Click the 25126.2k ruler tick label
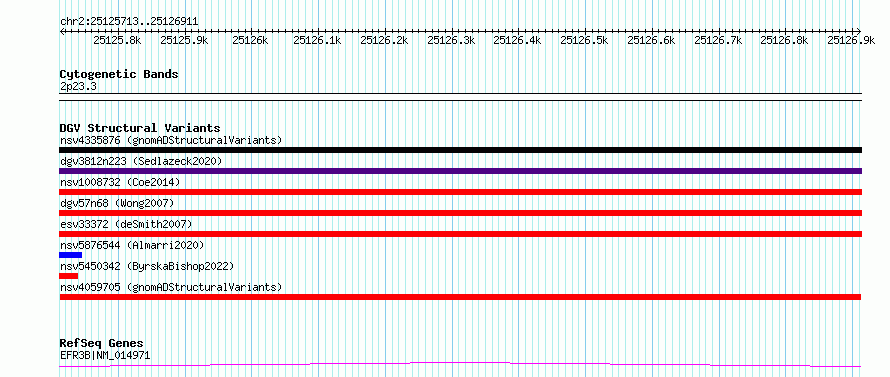890x377 pixels. point(384,40)
